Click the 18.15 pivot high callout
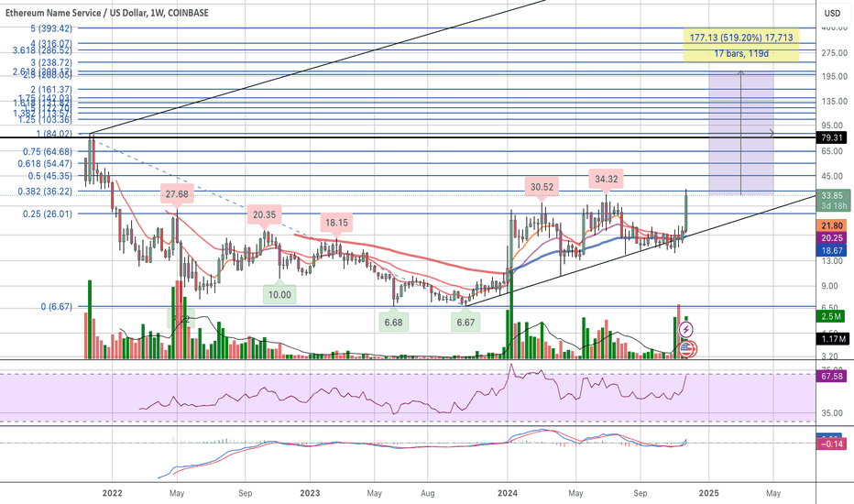The width and height of the screenshot is (854, 504). coord(336,223)
